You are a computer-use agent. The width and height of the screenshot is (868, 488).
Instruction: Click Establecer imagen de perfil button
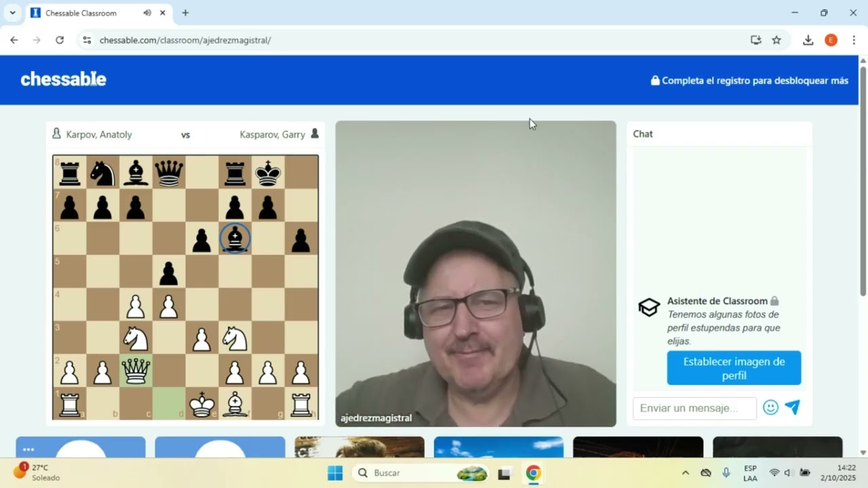tap(734, 368)
